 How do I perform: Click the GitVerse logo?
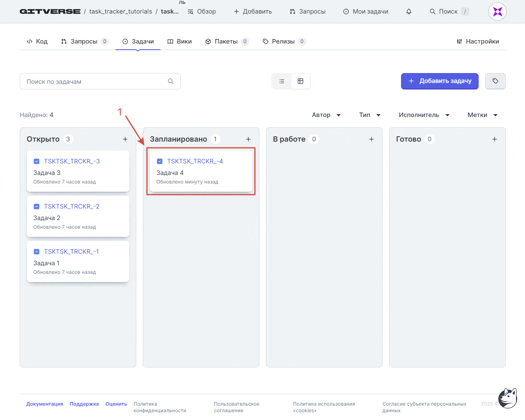50,11
